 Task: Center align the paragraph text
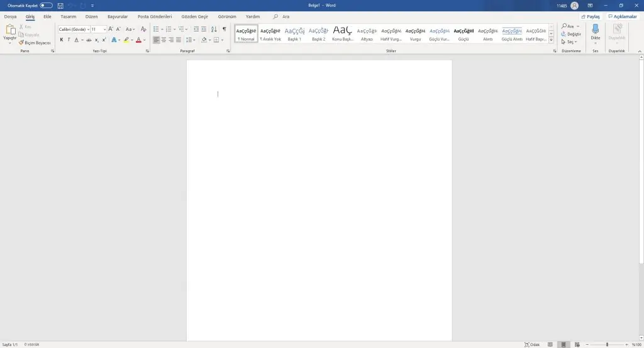pos(164,40)
